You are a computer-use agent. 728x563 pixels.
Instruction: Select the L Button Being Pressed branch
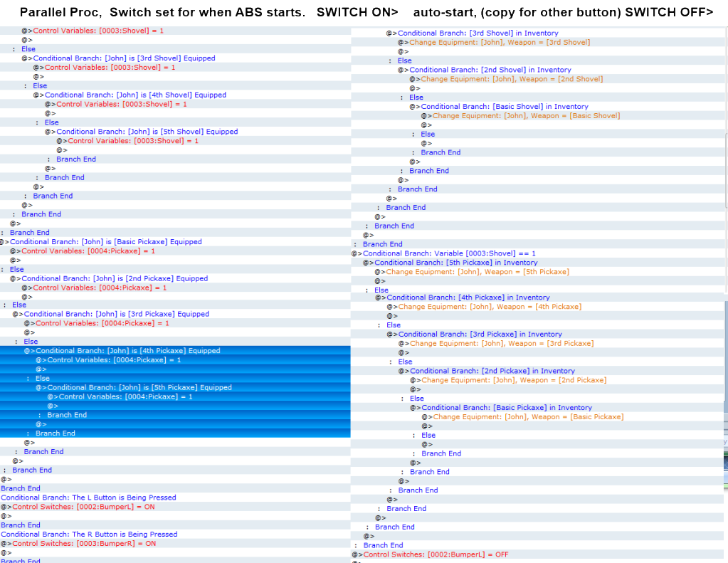click(x=88, y=498)
